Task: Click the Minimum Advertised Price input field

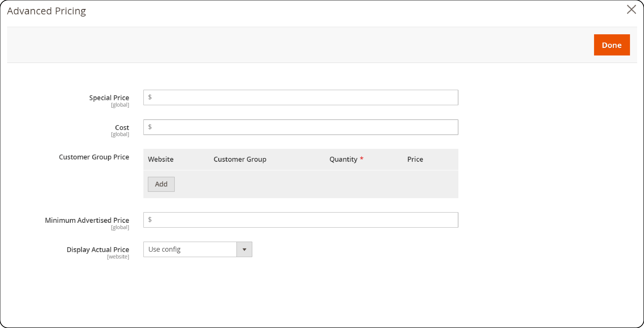Action: 301,219
